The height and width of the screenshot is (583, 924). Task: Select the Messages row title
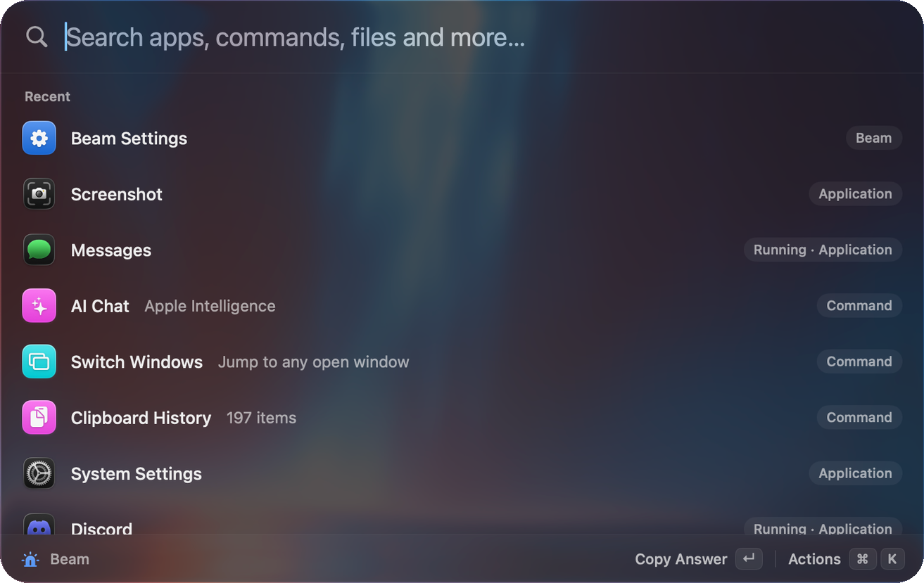[111, 250]
